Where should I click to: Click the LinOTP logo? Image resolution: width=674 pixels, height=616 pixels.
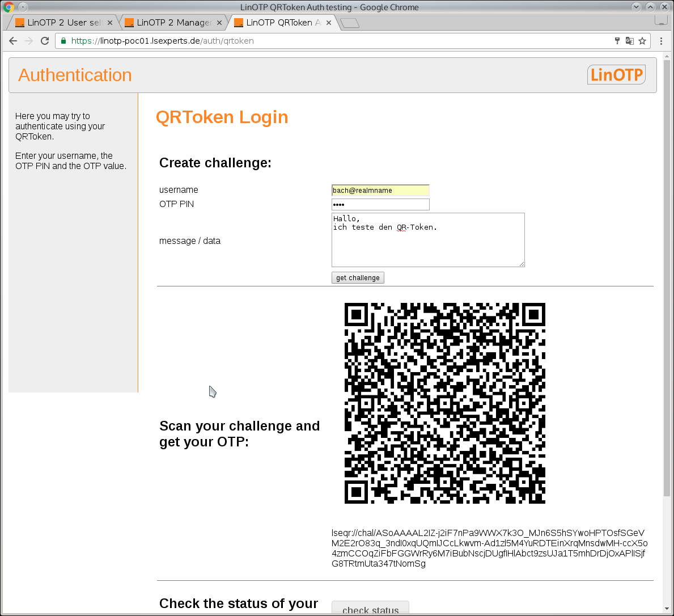click(616, 75)
